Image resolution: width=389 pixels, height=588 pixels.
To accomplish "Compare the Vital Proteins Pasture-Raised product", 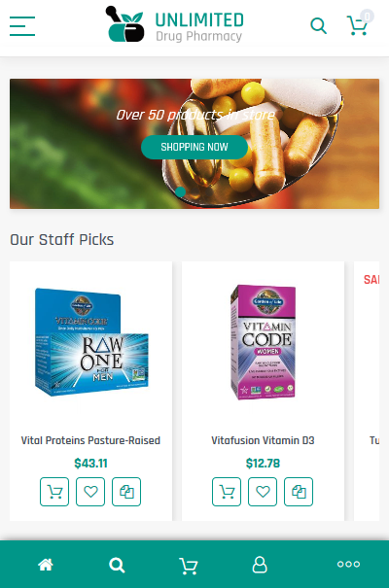I will [126, 492].
